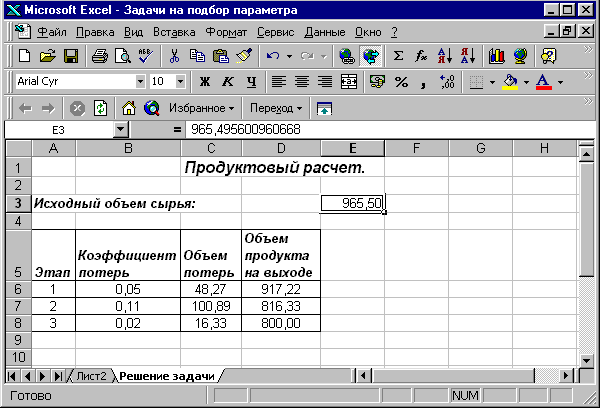The width and height of the screenshot is (600, 408).
Task: Click the Show Only Web Toolbar button
Action: [x=324, y=108]
